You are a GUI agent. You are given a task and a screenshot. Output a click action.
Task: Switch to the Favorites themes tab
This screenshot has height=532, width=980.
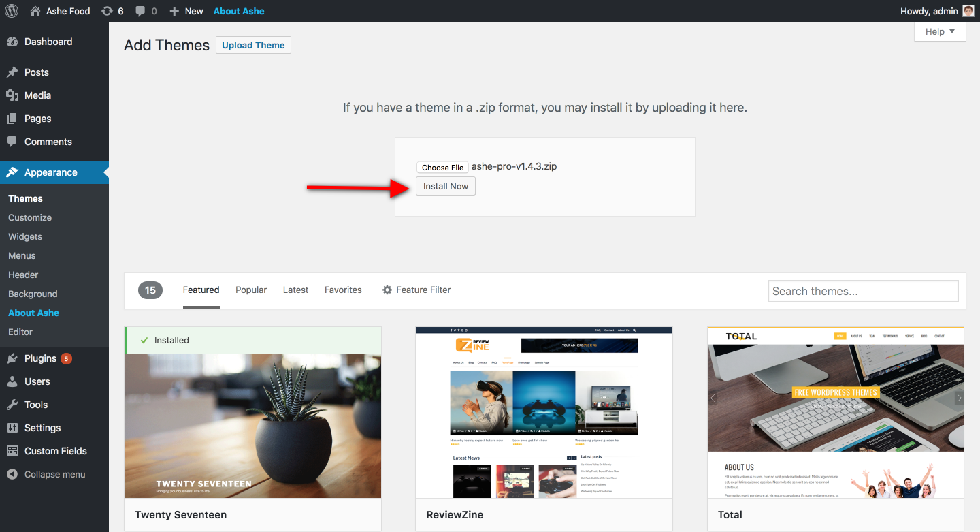[343, 290]
